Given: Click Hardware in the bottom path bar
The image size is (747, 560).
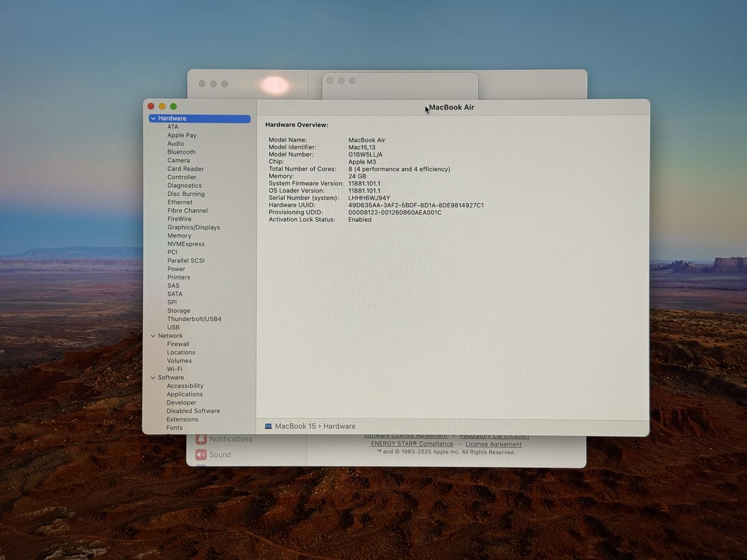Looking at the screenshot, I should (x=339, y=426).
